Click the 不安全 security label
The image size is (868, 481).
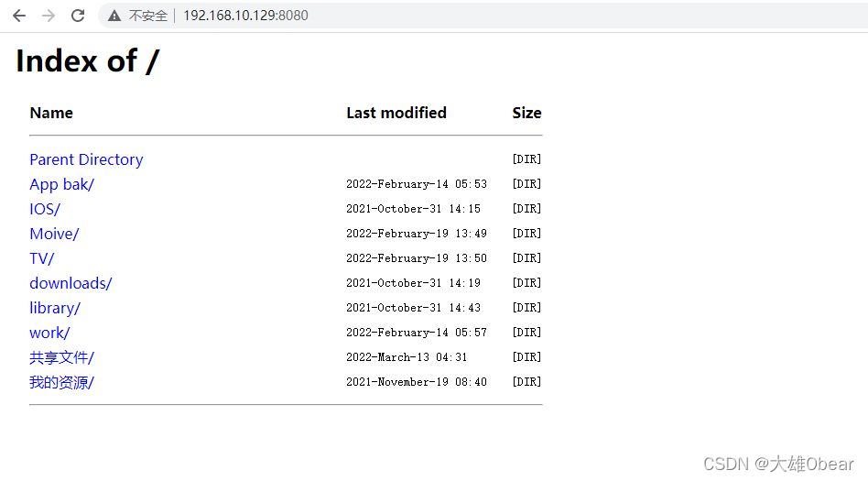[147, 16]
